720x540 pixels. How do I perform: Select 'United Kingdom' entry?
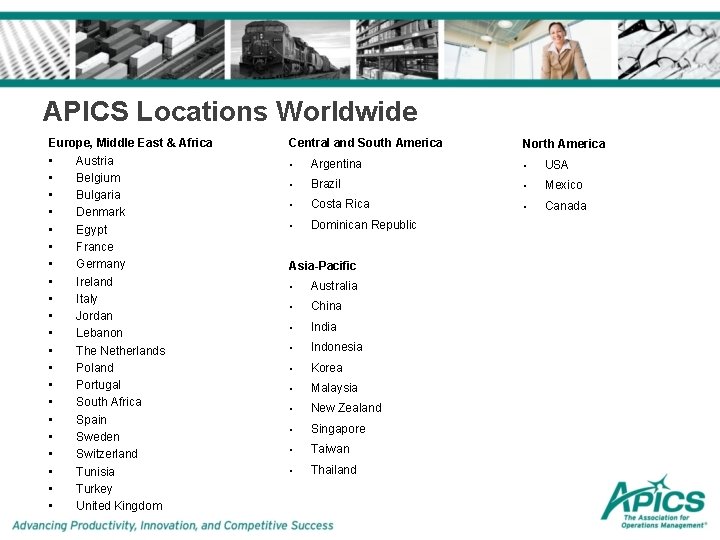tap(119, 506)
